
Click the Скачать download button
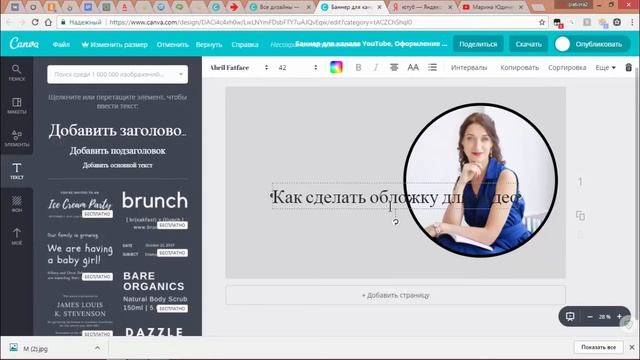tap(528, 44)
